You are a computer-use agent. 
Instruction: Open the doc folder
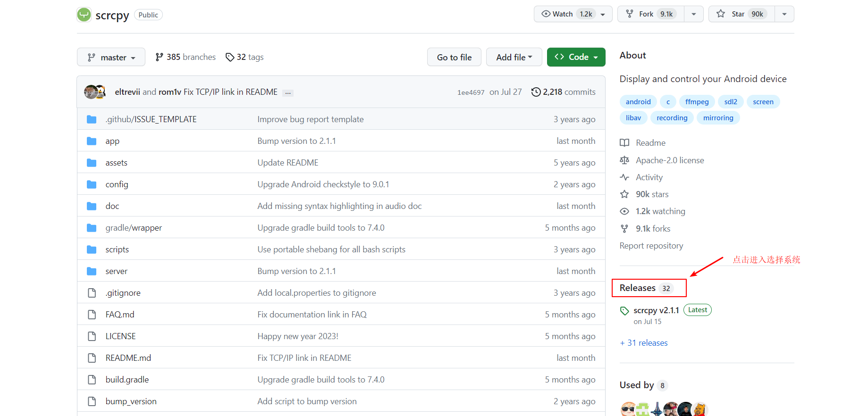click(112, 206)
